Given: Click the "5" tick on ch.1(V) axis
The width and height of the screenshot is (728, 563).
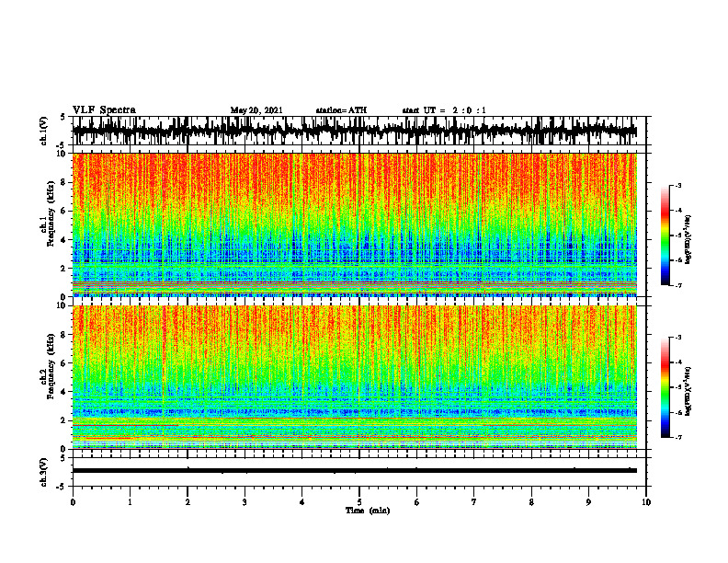Looking at the screenshot, I should coord(63,117).
